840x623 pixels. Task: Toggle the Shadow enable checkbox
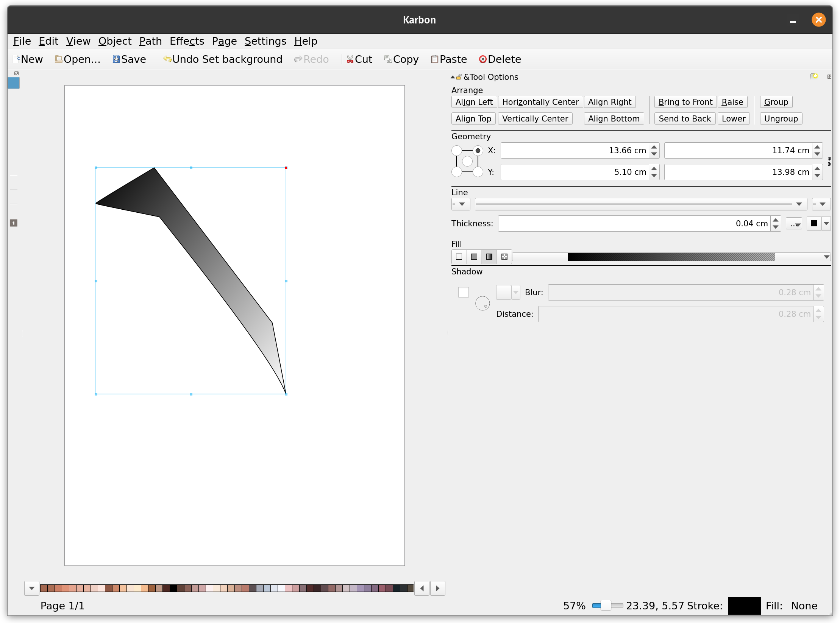[464, 292]
